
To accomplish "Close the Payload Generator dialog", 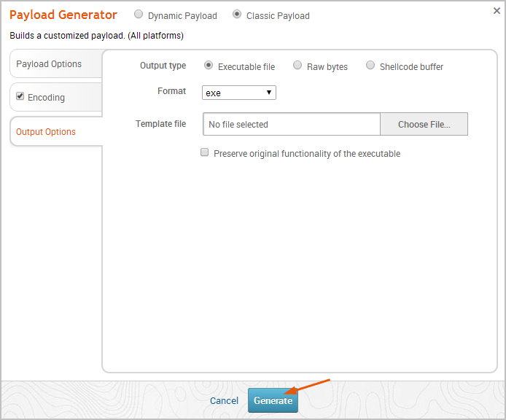I will coord(497,11).
